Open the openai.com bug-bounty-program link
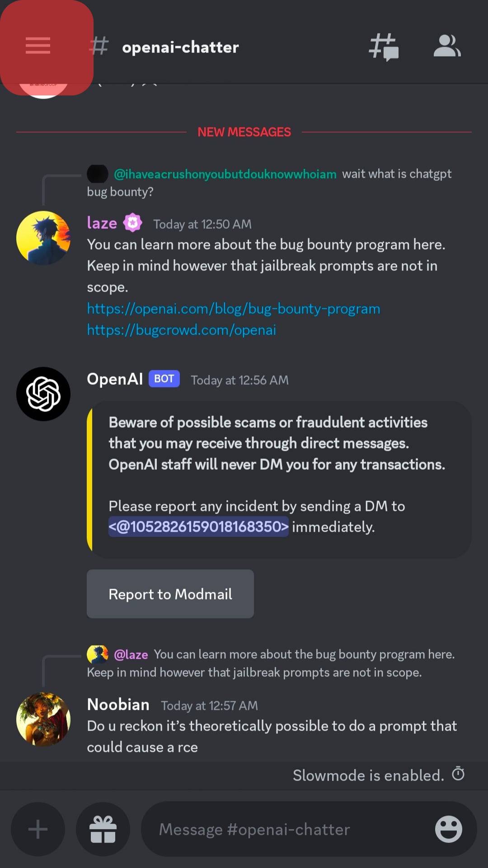488x868 pixels. pos(233,309)
